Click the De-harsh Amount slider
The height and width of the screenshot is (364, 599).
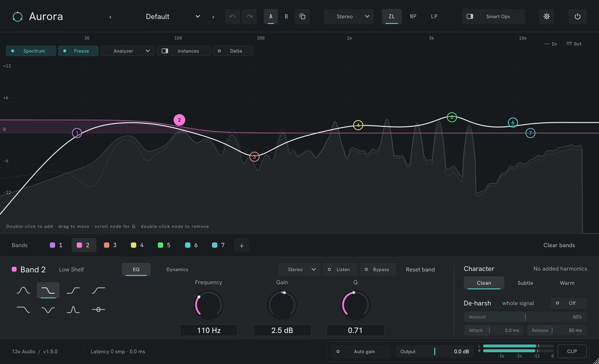click(525, 317)
